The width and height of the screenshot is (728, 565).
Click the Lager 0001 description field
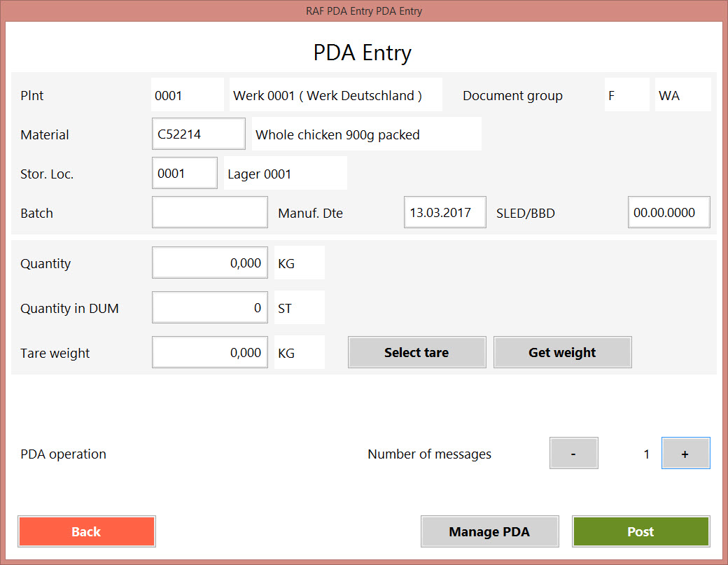(285, 173)
